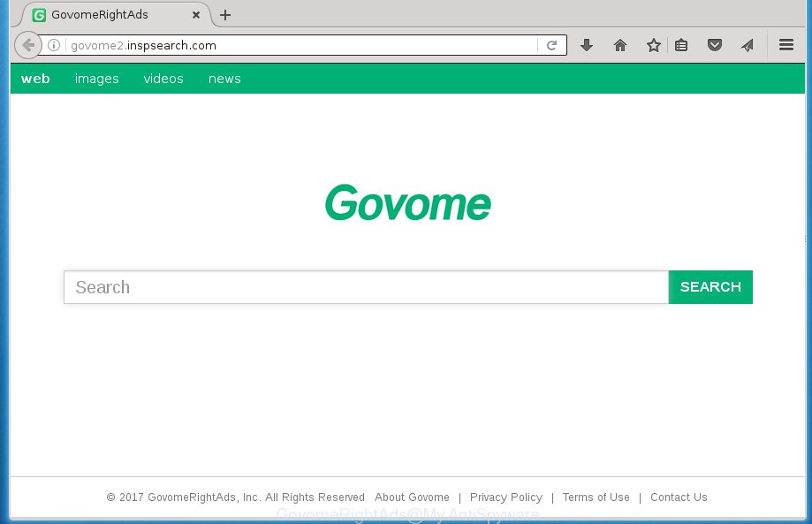Click the green G favicon on tab
Screen dimensions: 812x524
click(x=39, y=15)
